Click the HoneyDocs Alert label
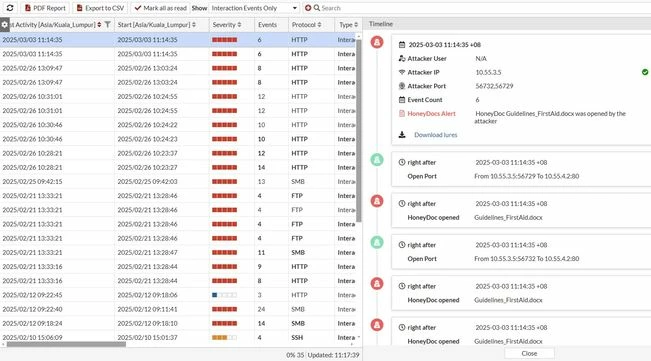Viewport: 651px width, 361px height. tap(431, 114)
